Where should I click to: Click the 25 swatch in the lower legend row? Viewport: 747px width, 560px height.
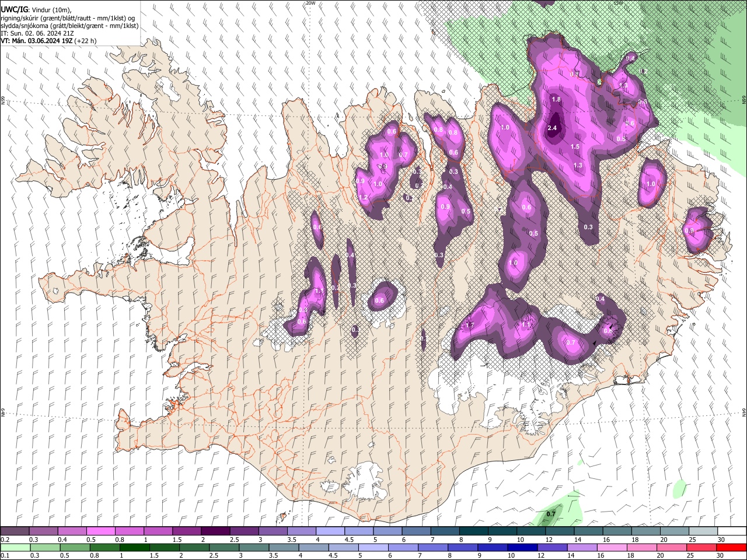(701, 547)
